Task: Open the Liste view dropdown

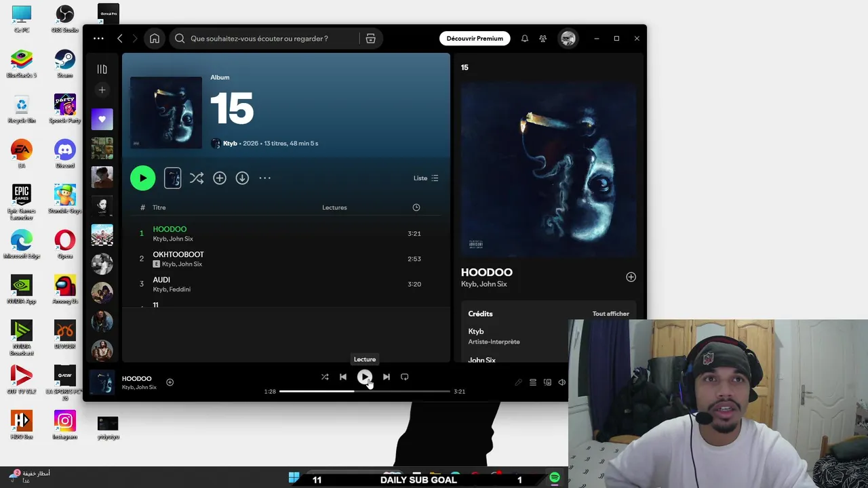Action: click(x=426, y=178)
